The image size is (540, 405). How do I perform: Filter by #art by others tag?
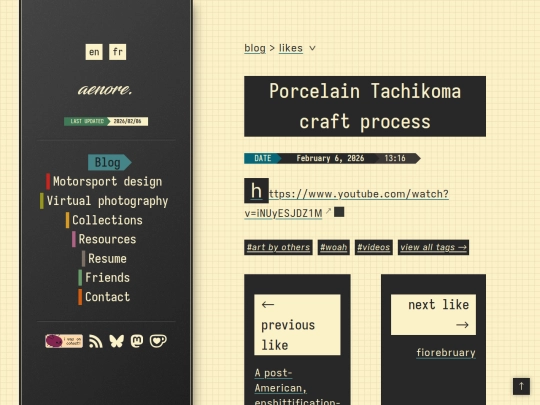coord(278,247)
